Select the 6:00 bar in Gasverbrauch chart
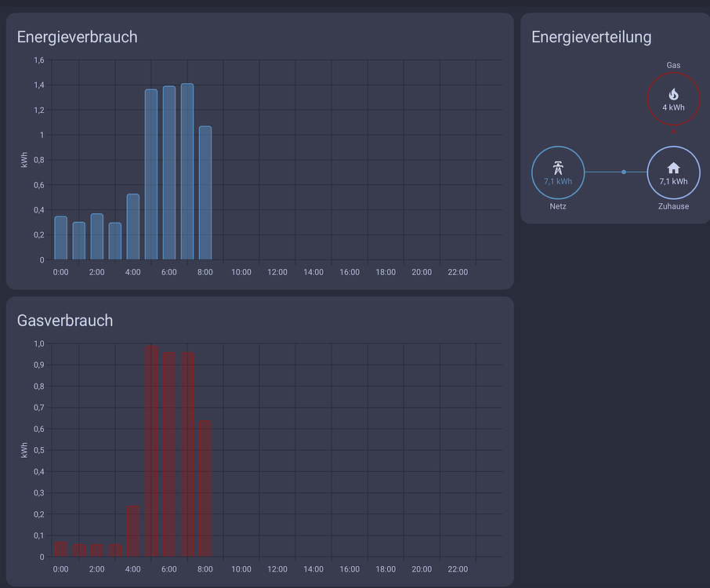710x588 pixels. point(169,455)
